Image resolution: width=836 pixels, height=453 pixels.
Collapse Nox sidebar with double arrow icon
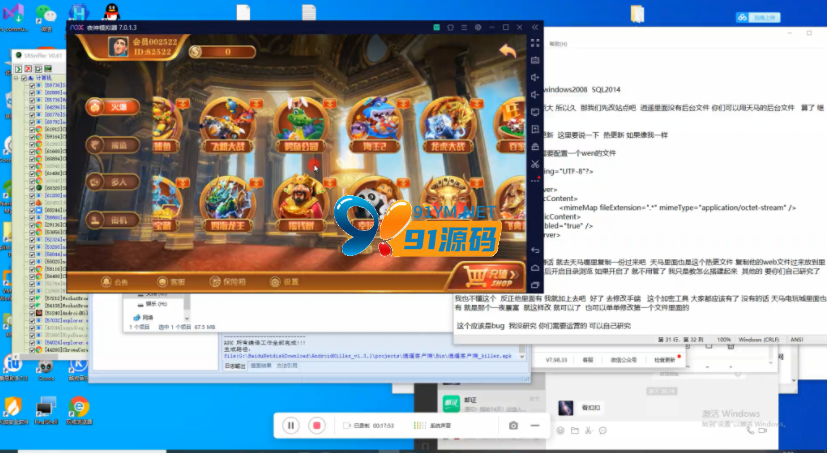[x=535, y=27]
